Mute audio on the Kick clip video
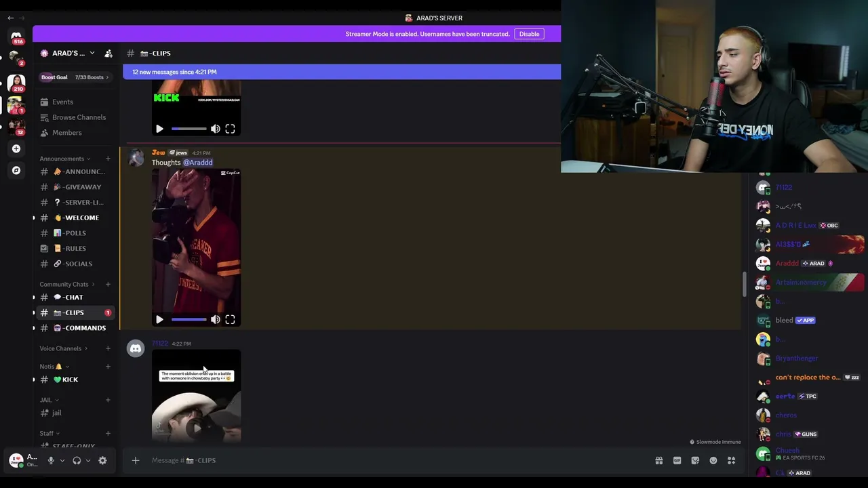The image size is (868, 488). point(215,129)
